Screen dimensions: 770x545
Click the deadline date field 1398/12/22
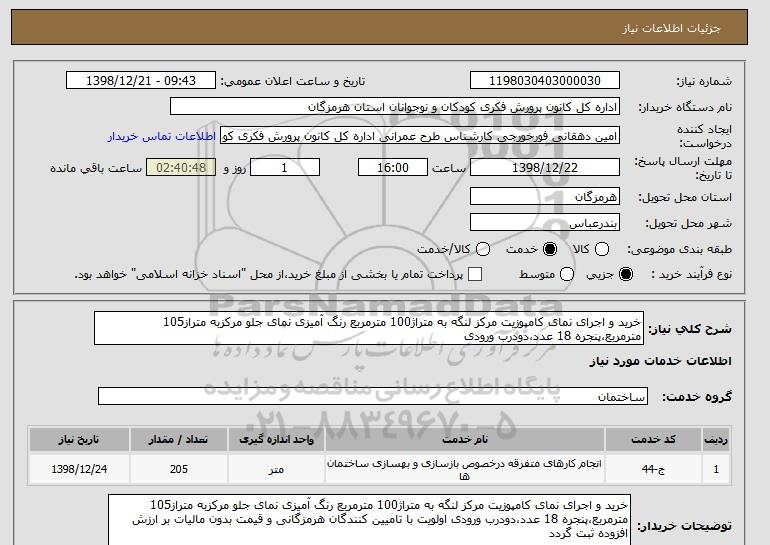tap(545, 167)
